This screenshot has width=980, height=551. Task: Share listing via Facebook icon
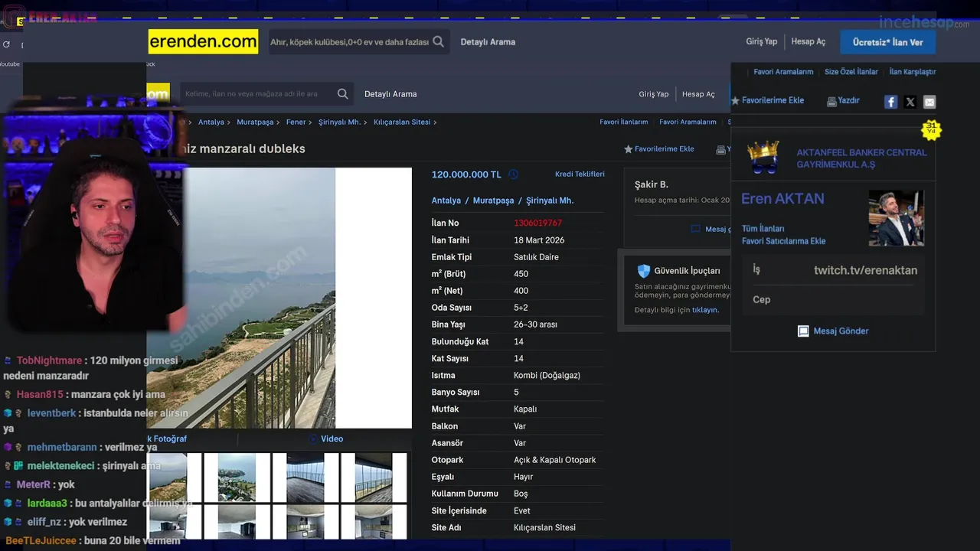[890, 102]
